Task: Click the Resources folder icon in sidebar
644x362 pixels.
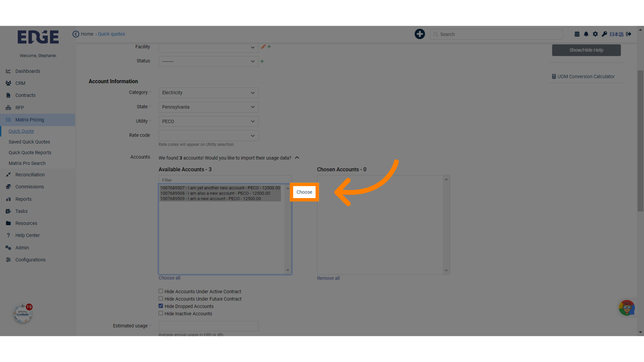Action: pos(8,223)
